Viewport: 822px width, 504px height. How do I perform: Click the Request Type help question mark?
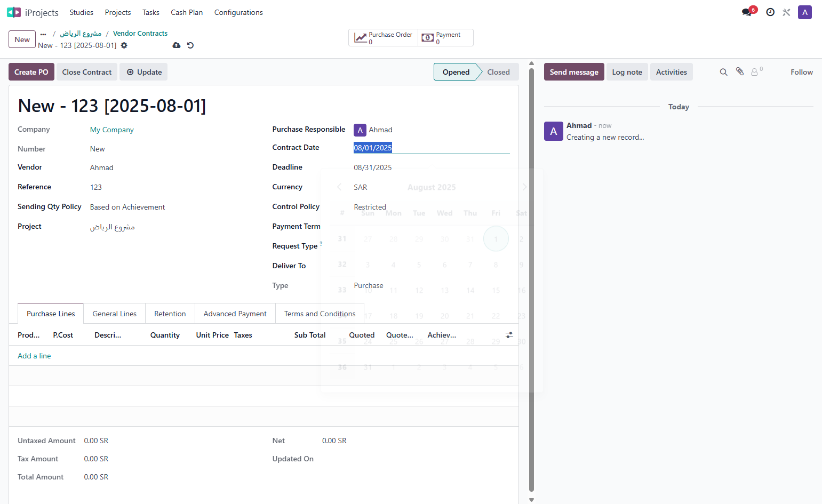pos(321,244)
